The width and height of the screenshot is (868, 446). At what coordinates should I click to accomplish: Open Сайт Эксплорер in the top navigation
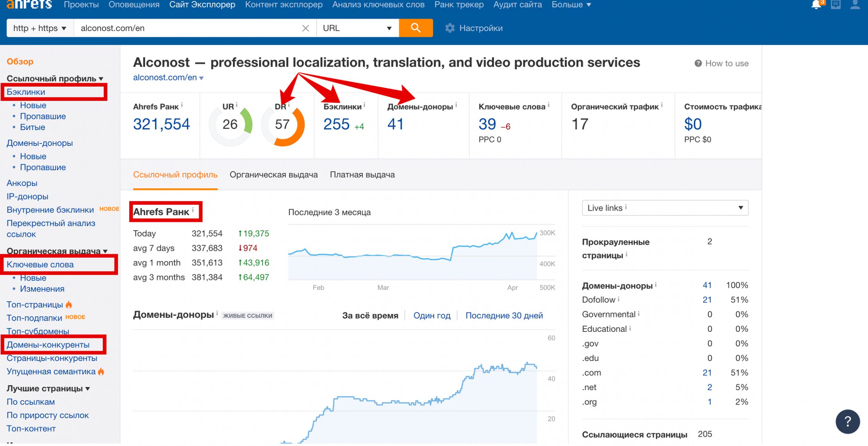(x=202, y=5)
